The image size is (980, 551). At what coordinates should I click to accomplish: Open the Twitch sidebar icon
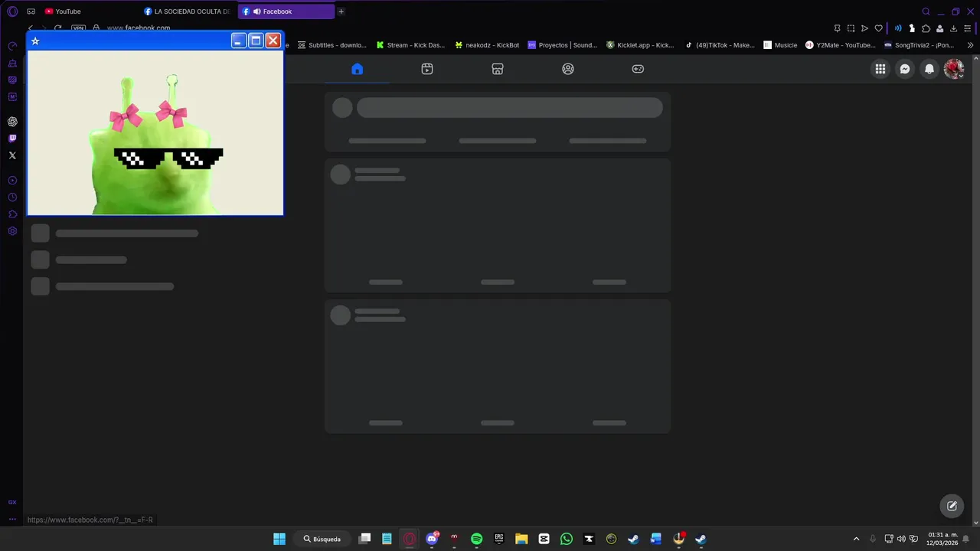(x=12, y=139)
